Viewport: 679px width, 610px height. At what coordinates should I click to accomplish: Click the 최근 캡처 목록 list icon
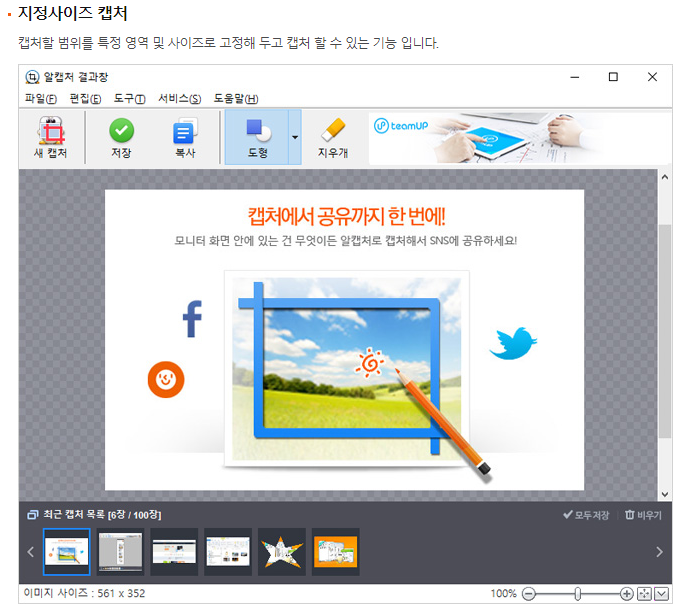(32, 515)
